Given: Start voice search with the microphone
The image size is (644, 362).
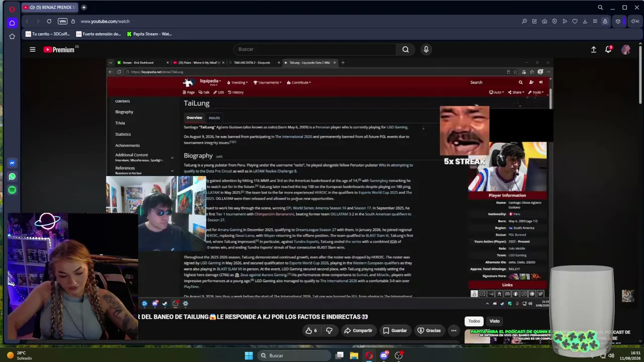Looking at the screenshot, I should pos(426,49).
